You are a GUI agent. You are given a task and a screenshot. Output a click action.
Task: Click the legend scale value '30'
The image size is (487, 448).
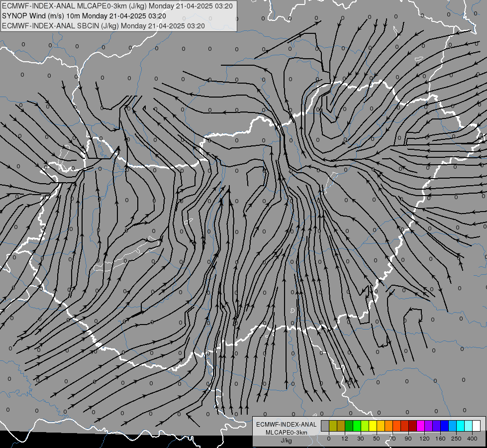[361, 439]
